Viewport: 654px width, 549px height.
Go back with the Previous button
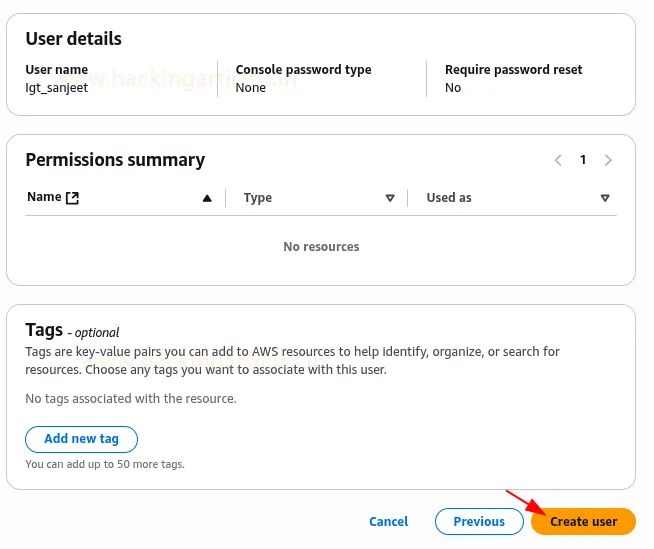[479, 521]
